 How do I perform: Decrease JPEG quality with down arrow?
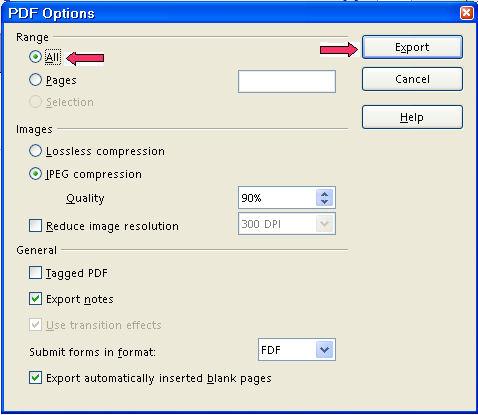pos(324,202)
